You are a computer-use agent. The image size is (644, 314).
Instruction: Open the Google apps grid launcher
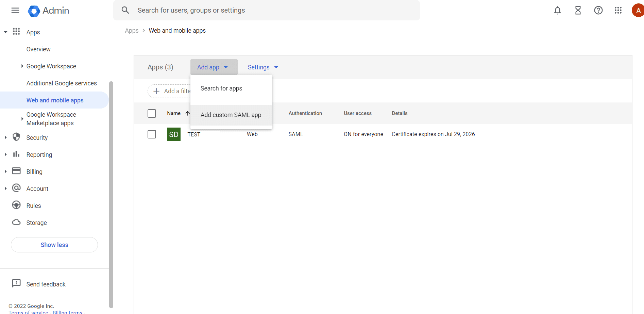(x=618, y=10)
